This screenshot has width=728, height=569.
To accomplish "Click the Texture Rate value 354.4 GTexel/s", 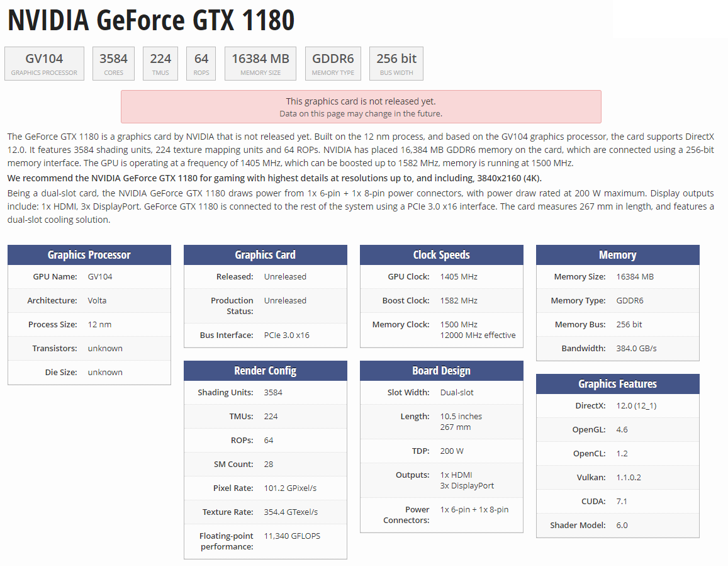I will tap(291, 512).
